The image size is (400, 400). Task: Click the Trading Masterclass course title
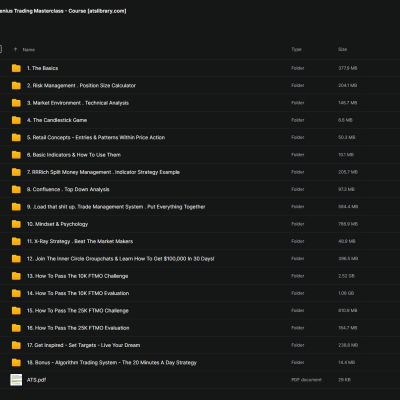(63, 11)
